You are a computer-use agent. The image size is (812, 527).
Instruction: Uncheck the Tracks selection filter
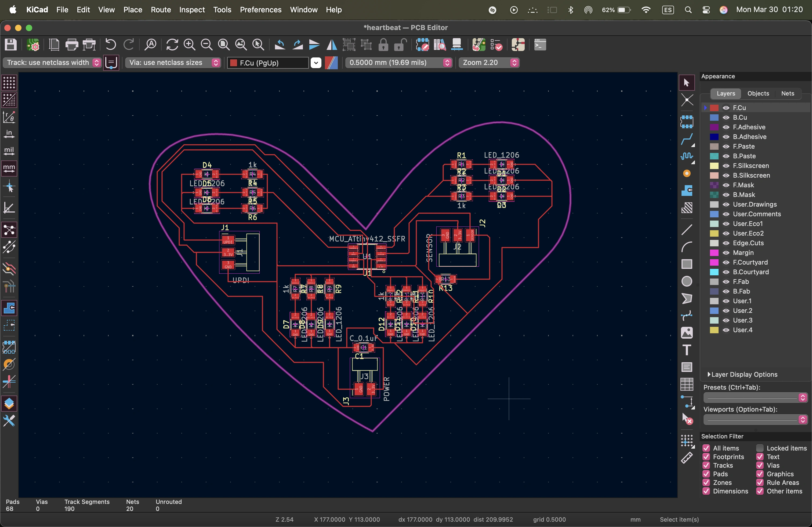pyautogui.click(x=706, y=465)
